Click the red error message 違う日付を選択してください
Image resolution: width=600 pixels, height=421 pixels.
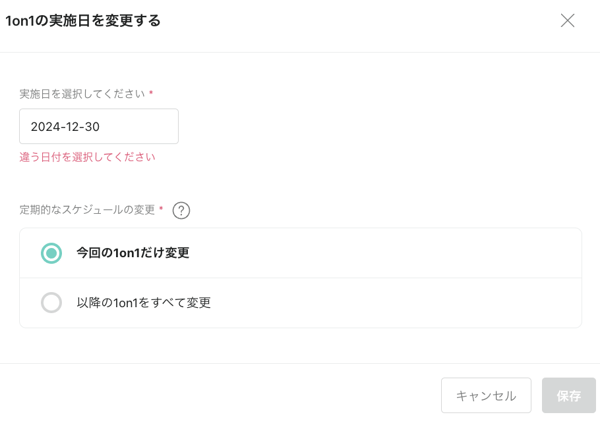tap(87, 157)
